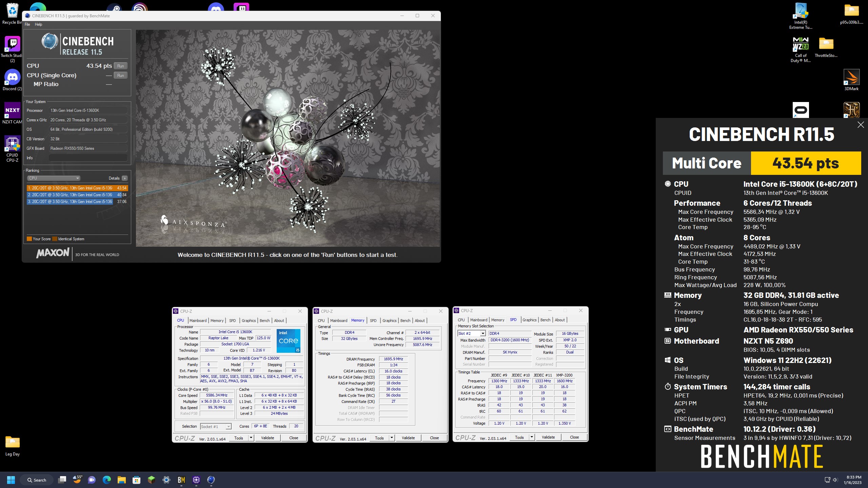
Task: Click the Processor field 13th Gen Intel Core i5-13600K
Action: [x=88, y=110]
